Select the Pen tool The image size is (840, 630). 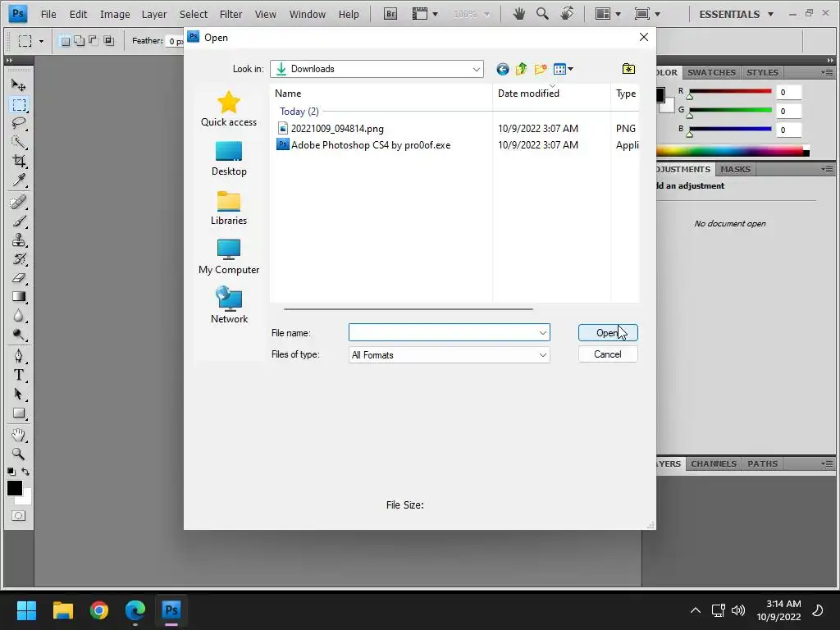point(19,356)
